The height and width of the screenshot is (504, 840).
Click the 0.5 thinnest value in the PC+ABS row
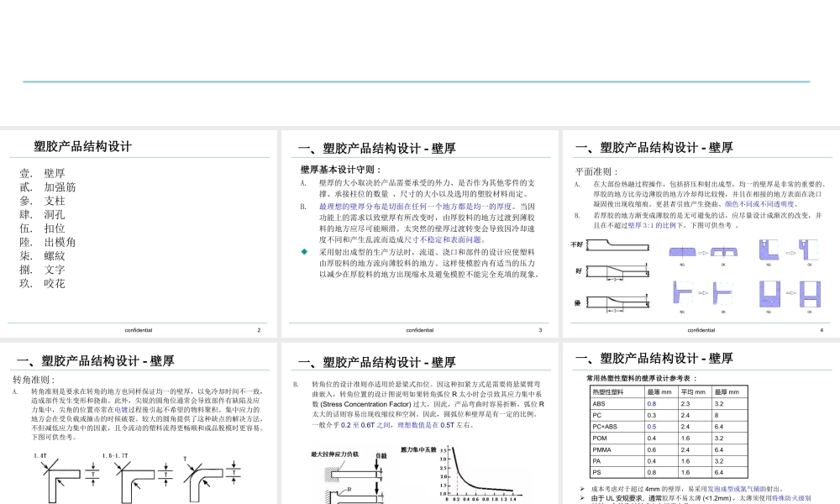click(x=652, y=427)
